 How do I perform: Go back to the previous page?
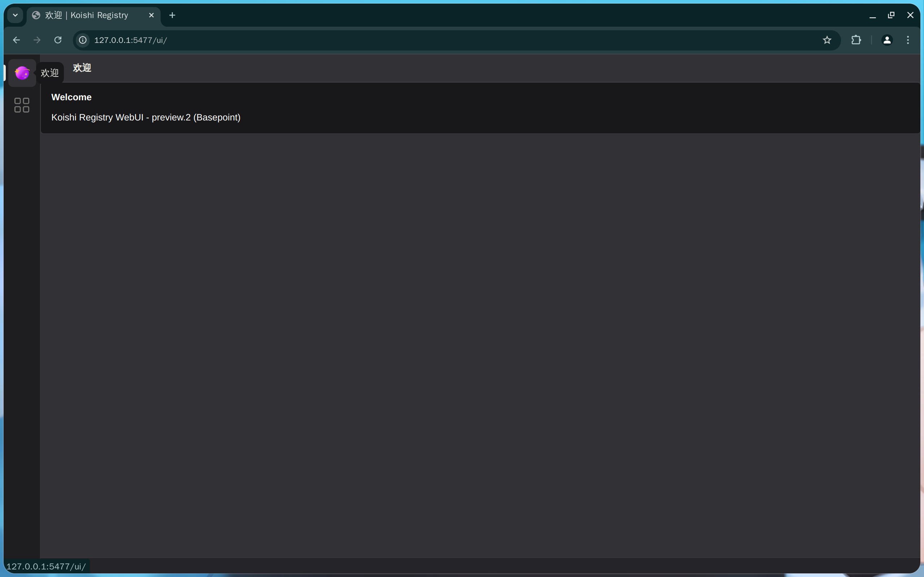tap(16, 40)
